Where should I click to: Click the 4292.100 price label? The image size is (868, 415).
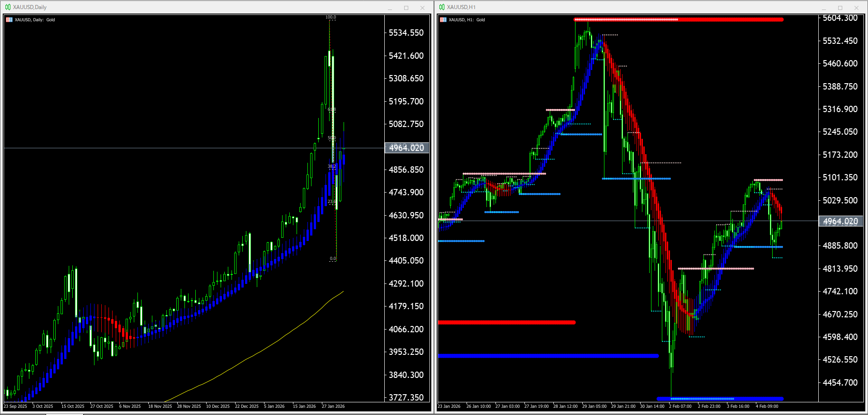[406, 283]
